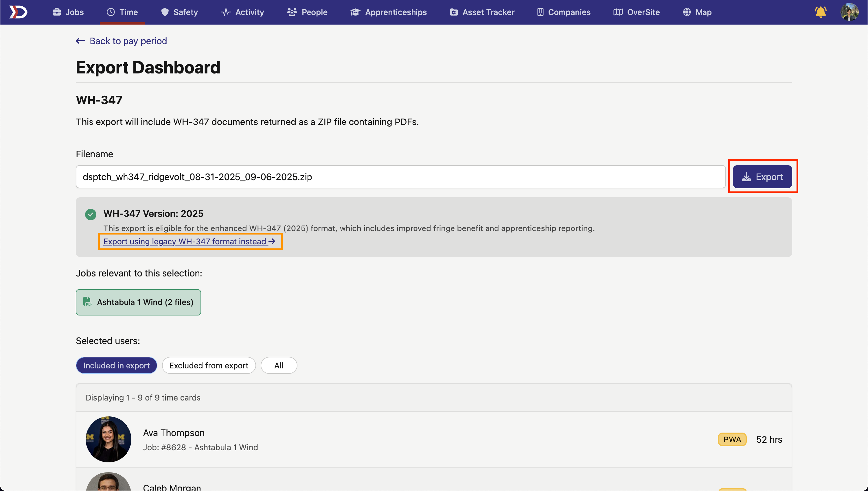Click the Safety shield icon

click(x=165, y=12)
